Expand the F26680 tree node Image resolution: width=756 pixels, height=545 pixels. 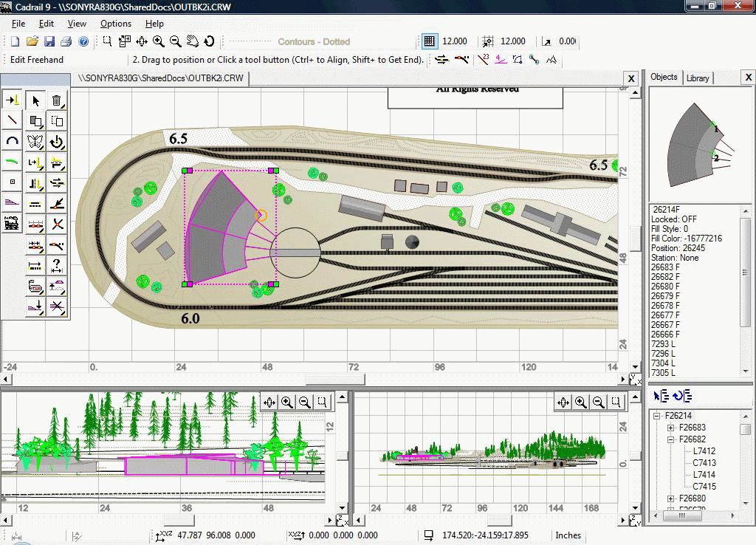[x=670, y=498]
